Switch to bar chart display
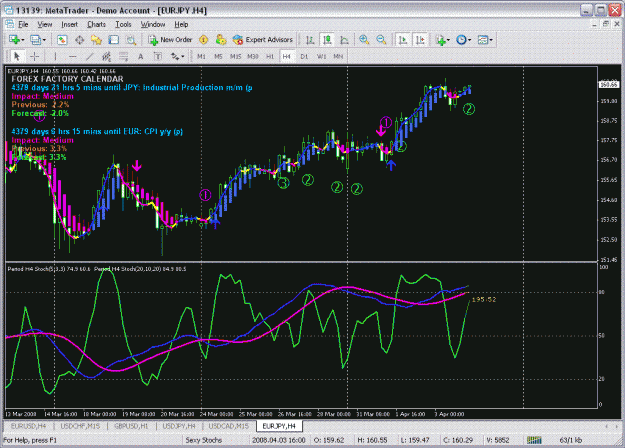This screenshot has width=625, height=448. [310, 40]
